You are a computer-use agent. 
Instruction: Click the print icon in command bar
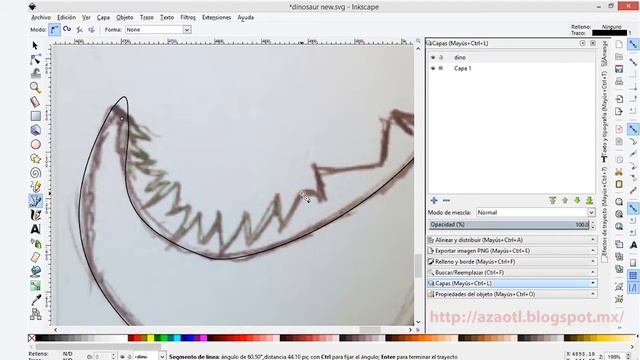point(619,82)
